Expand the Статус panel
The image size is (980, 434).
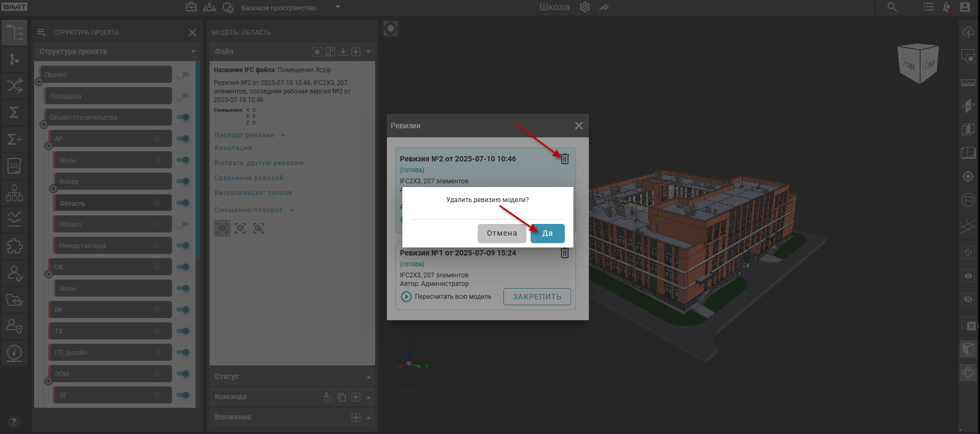[368, 377]
